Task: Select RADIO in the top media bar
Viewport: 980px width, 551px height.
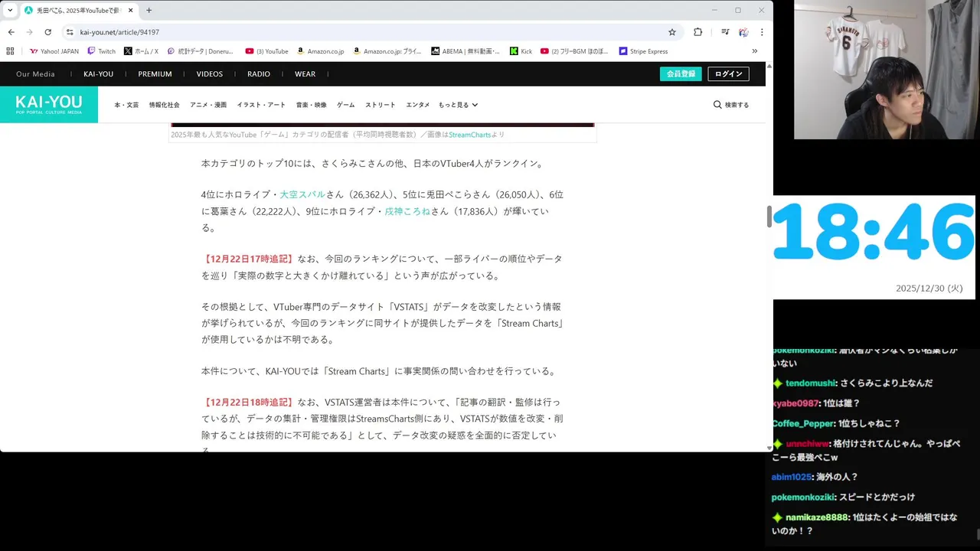Action: click(x=259, y=74)
